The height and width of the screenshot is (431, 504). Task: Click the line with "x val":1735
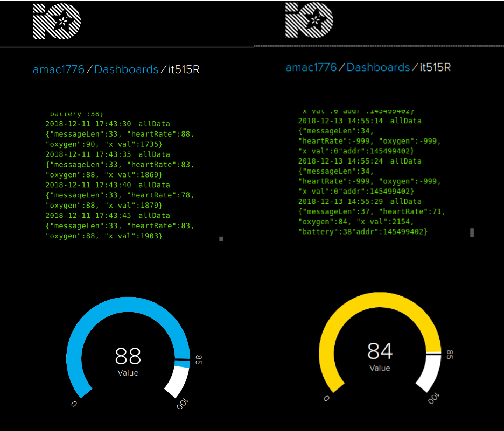pos(104,144)
